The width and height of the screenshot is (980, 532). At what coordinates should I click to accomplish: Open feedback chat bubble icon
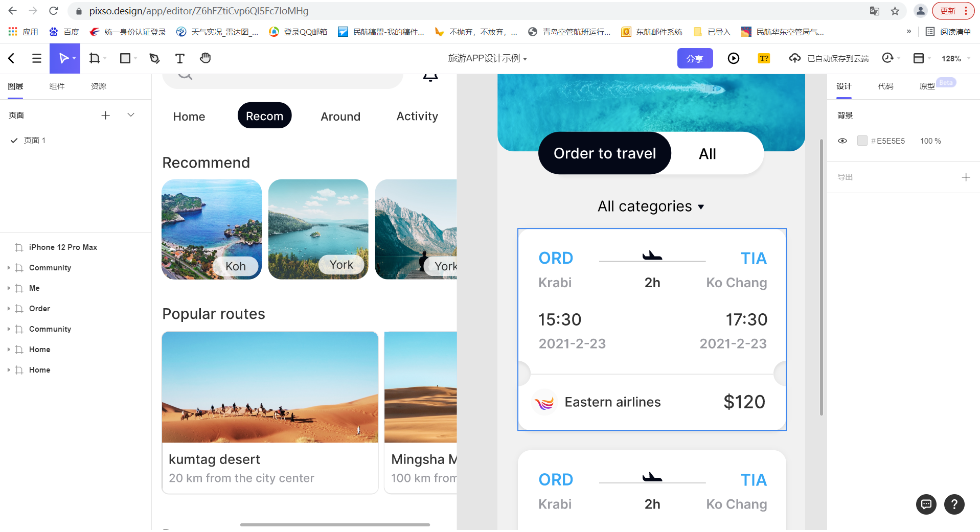[926, 504]
